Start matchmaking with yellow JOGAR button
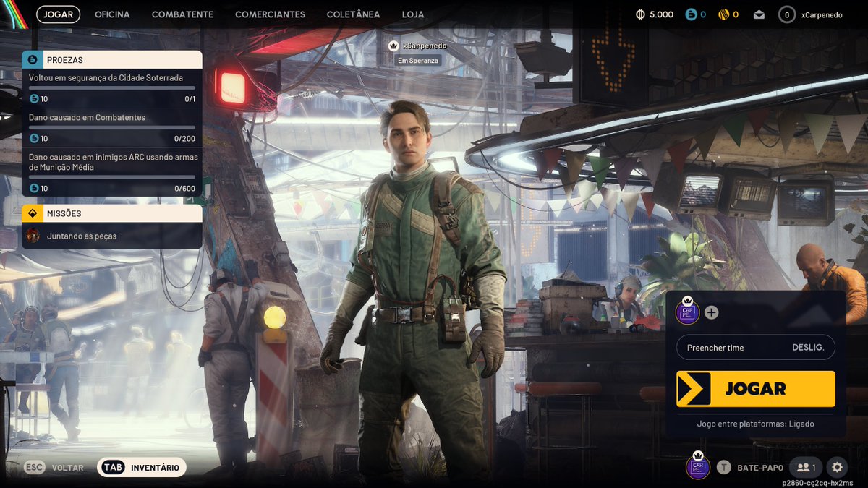868x488 pixels. [x=755, y=389]
